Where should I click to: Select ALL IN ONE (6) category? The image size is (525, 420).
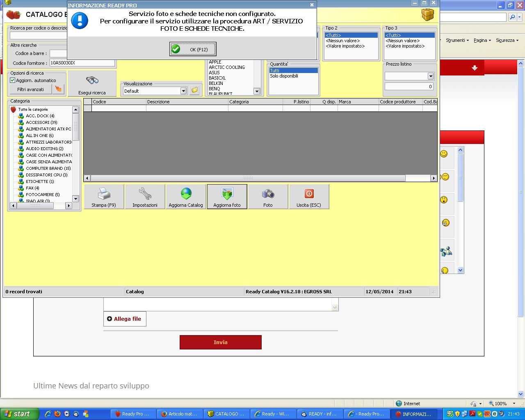[39, 135]
